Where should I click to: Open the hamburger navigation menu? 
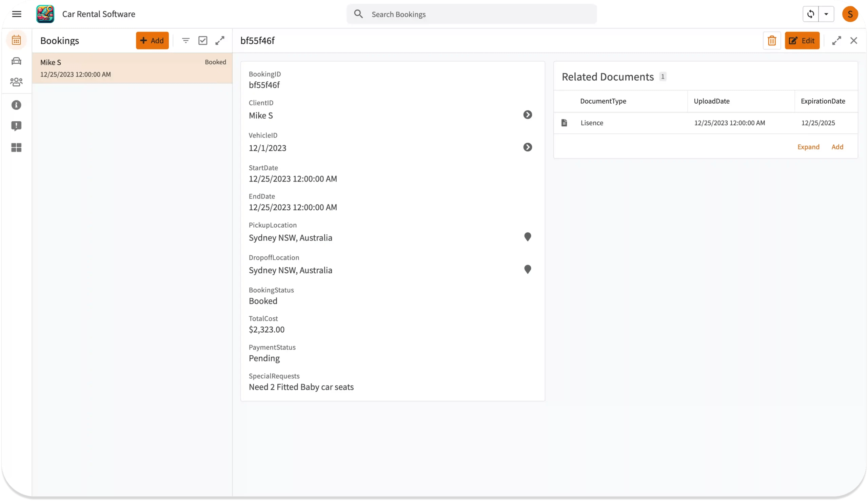click(17, 14)
